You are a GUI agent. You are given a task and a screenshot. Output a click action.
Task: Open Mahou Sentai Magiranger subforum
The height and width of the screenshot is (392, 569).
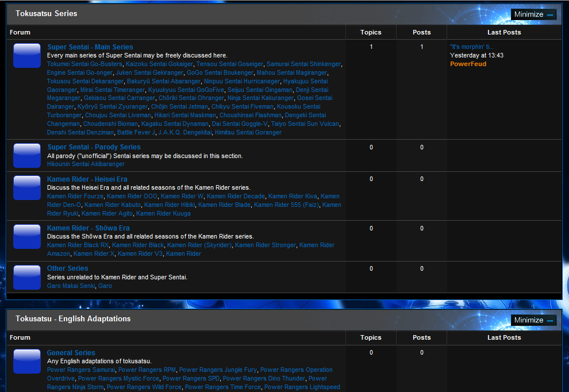(x=292, y=72)
